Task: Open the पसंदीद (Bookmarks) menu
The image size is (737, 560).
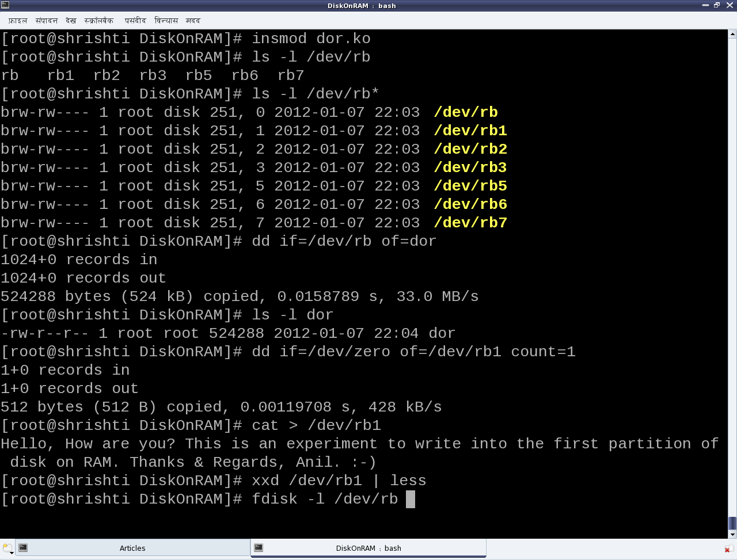Action: (135, 21)
